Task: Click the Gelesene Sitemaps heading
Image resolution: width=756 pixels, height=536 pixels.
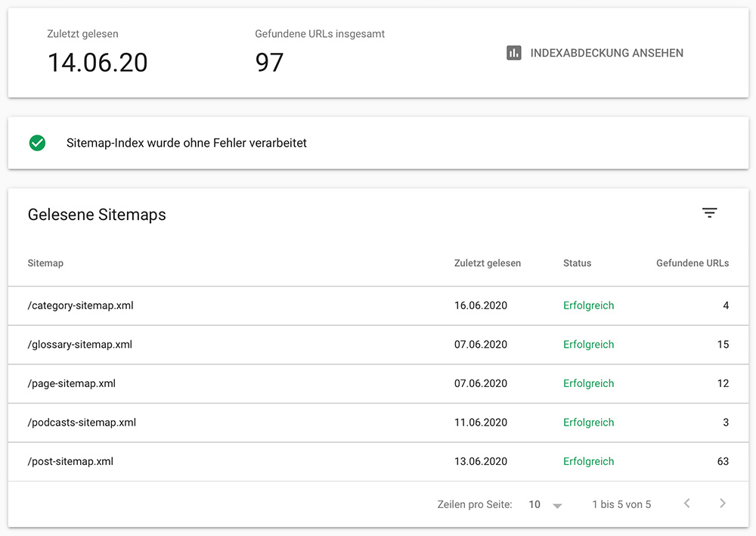Action: [x=97, y=215]
